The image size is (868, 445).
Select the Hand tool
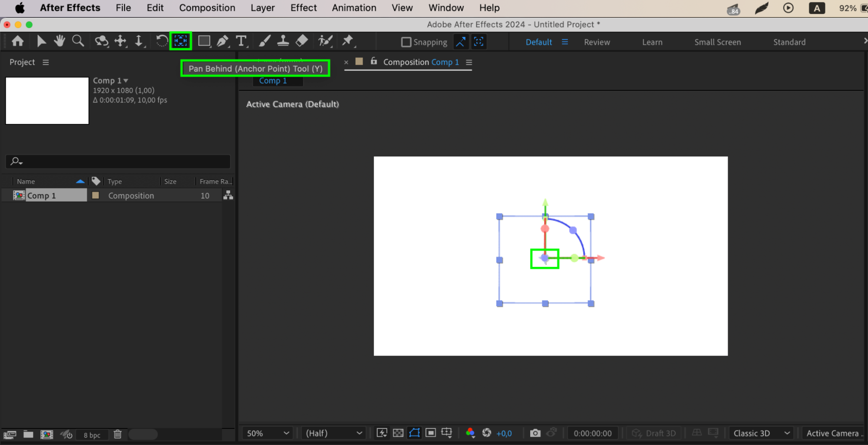(59, 41)
